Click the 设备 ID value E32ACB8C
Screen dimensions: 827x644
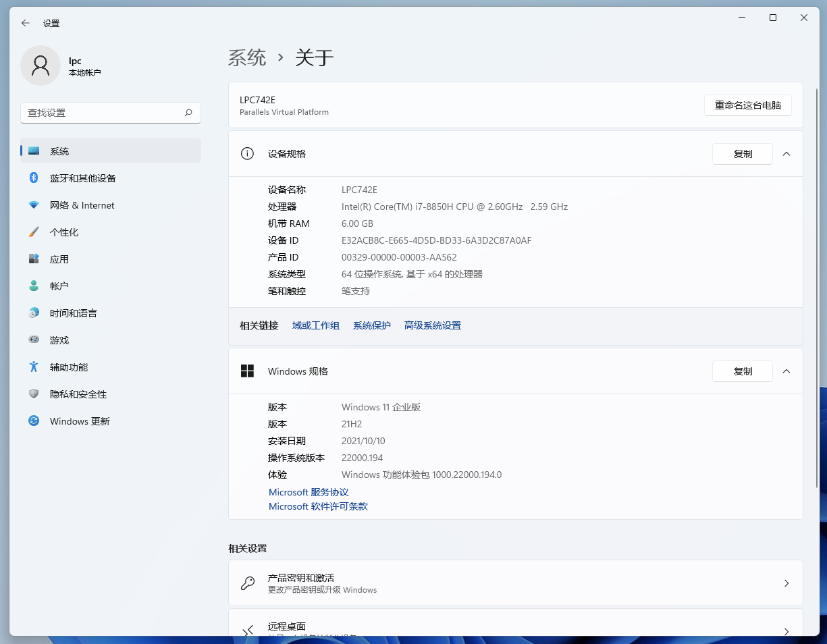pos(436,240)
